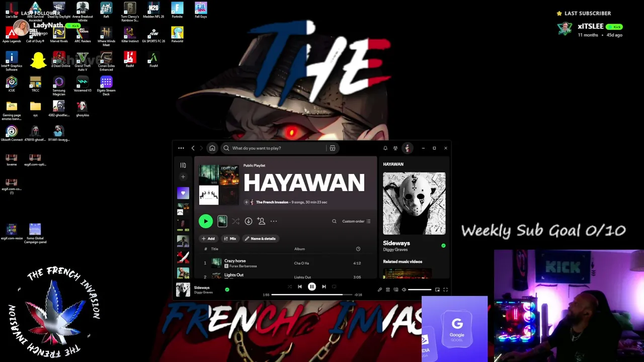
Task: Open Apex Legends desktop shortcut
Action: 12,34
